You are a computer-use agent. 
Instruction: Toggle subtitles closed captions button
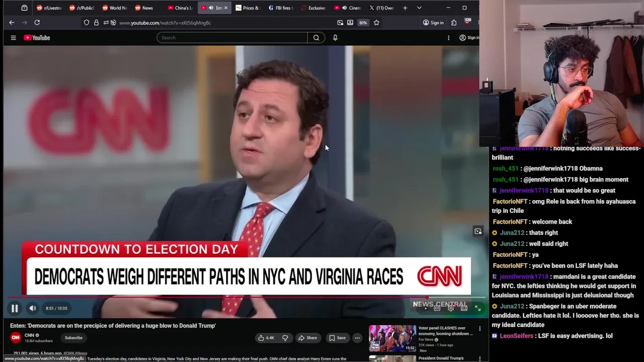pos(437,308)
